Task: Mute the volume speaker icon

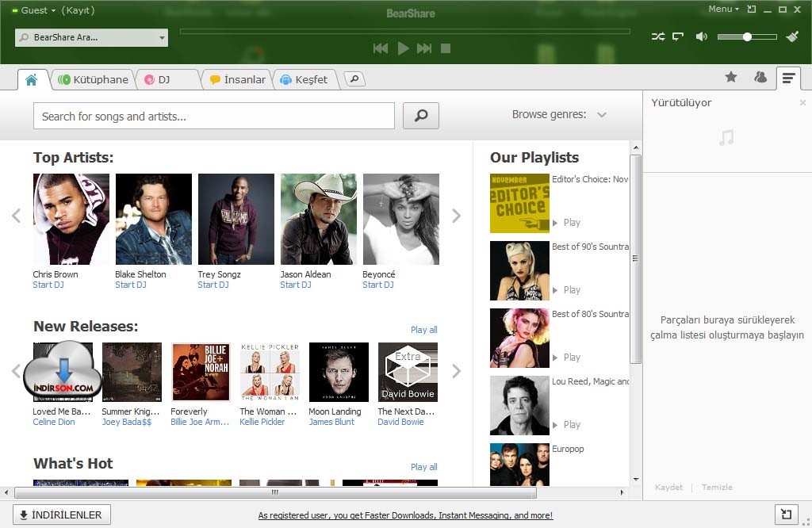Action: (701, 36)
